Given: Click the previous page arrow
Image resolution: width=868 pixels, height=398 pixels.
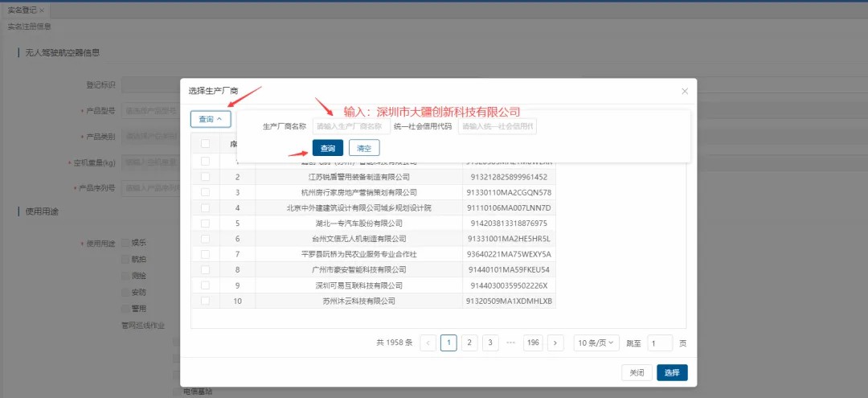Looking at the screenshot, I should click(428, 343).
